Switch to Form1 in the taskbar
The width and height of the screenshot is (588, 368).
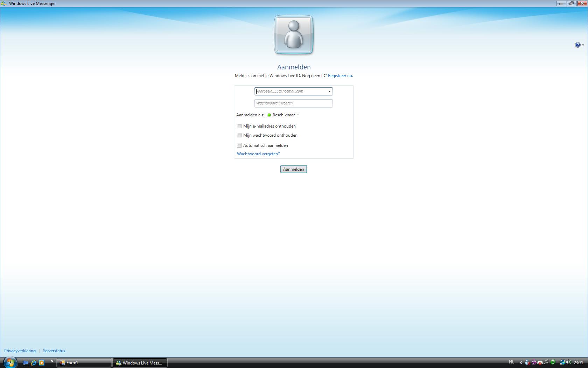[x=84, y=363]
